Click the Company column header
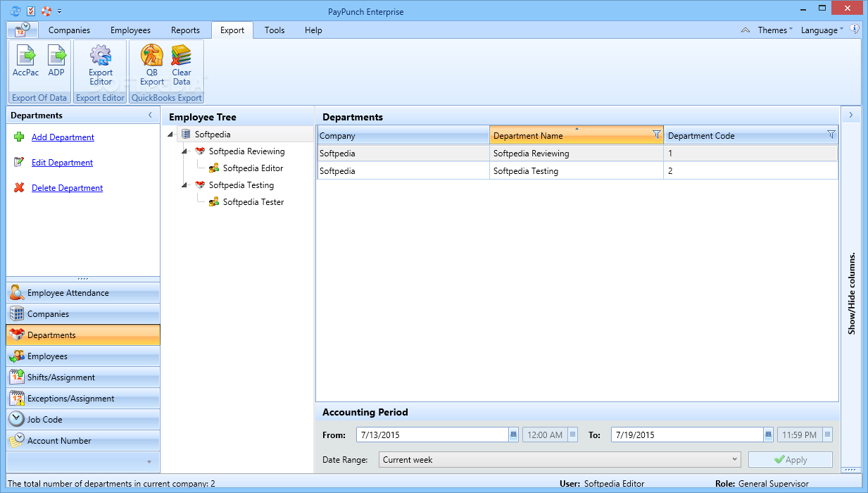Screen dimensions: 868x493 pyautogui.click(x=403, y=135)
